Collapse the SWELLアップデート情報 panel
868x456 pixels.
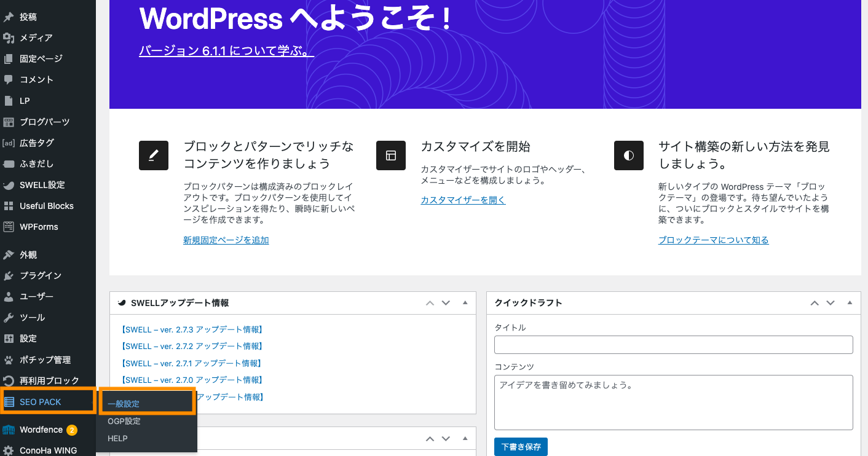465,303
